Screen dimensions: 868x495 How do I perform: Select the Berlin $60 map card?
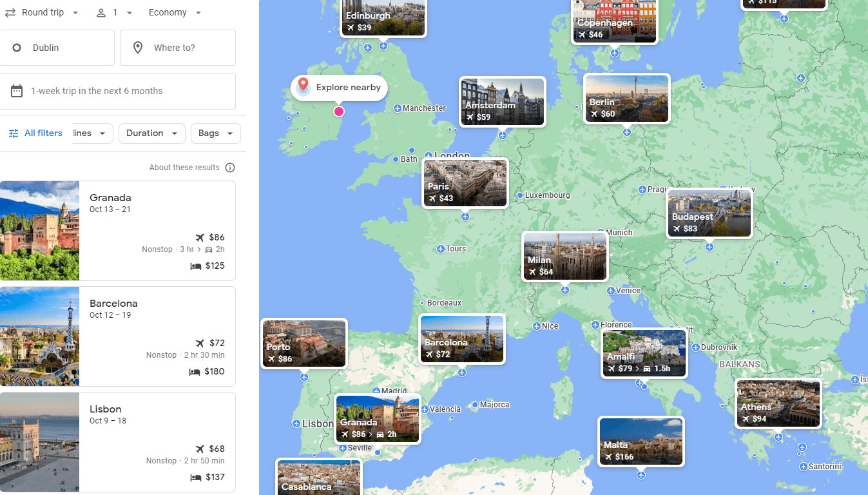[x=627, y=99]
